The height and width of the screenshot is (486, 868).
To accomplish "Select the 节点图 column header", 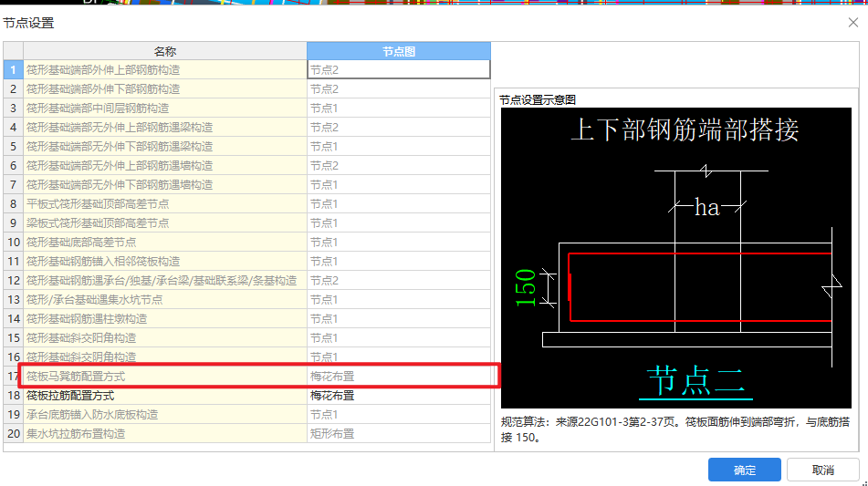I will (399, 51).
